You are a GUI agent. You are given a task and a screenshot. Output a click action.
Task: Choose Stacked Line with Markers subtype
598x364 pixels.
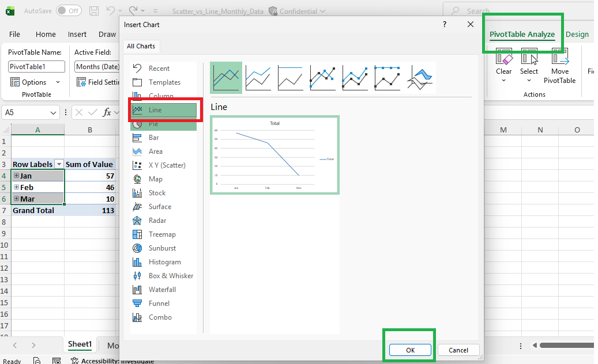355,78
